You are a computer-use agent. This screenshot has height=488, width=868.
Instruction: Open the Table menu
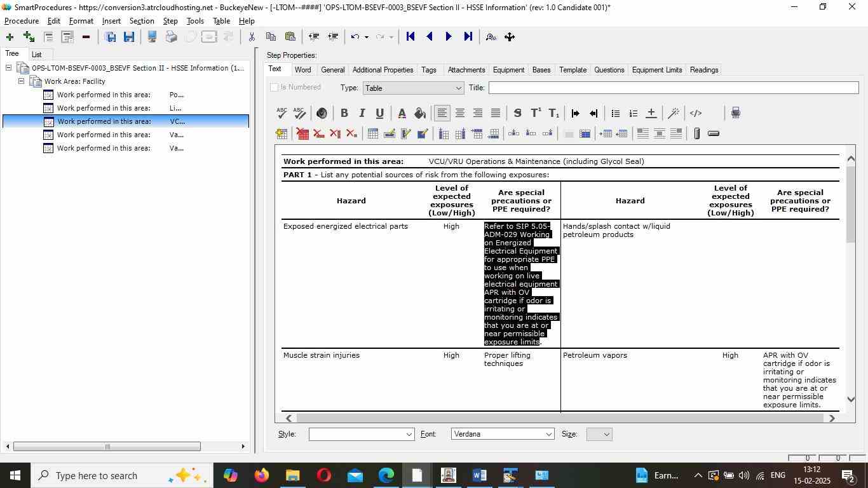pos(221,21)
